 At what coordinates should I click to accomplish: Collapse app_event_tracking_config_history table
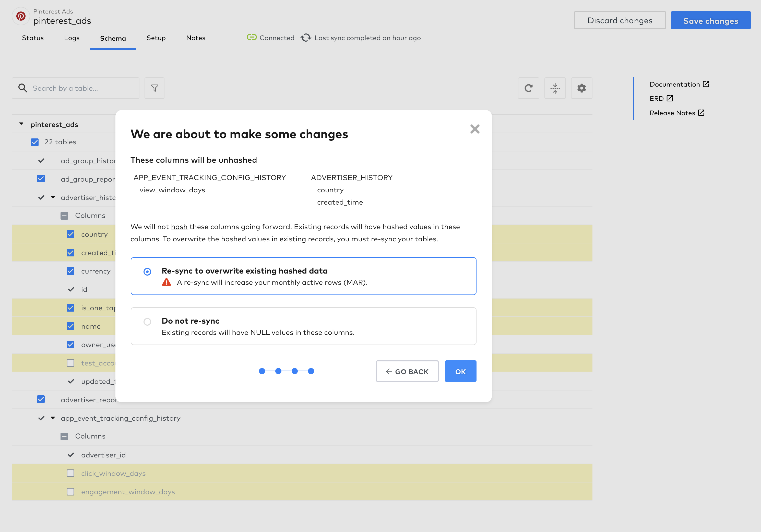53,418
